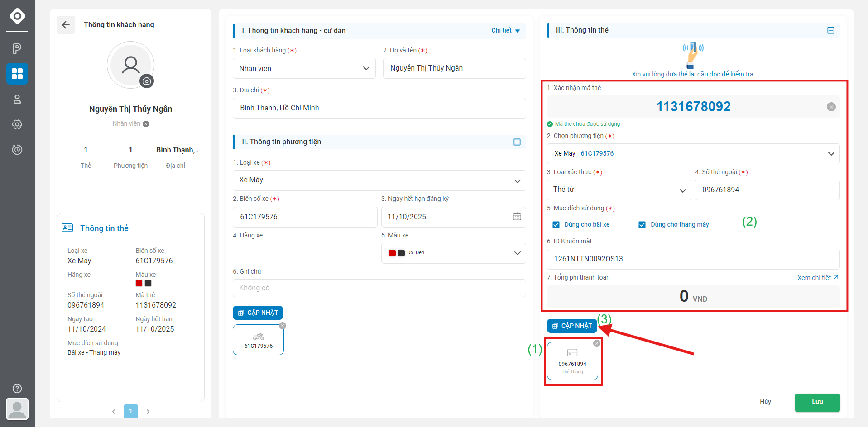Remove the Nhân viên tag
This screenshot has width=868, height=427.
tap(146, 124)
